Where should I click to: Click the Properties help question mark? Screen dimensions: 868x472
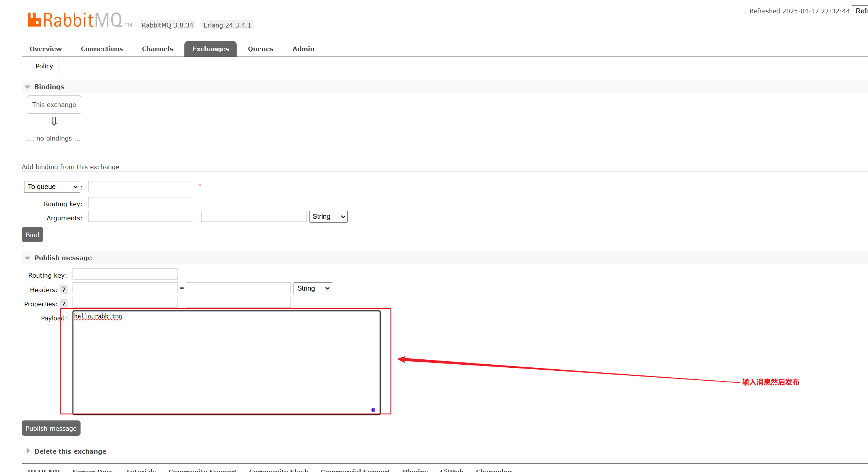64,304
